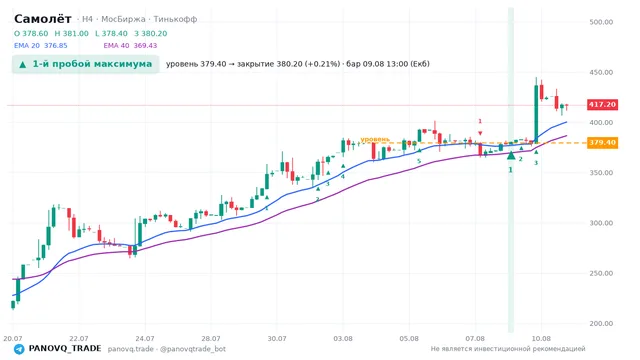Click the 500.00 price axis label

coord(601,22)
